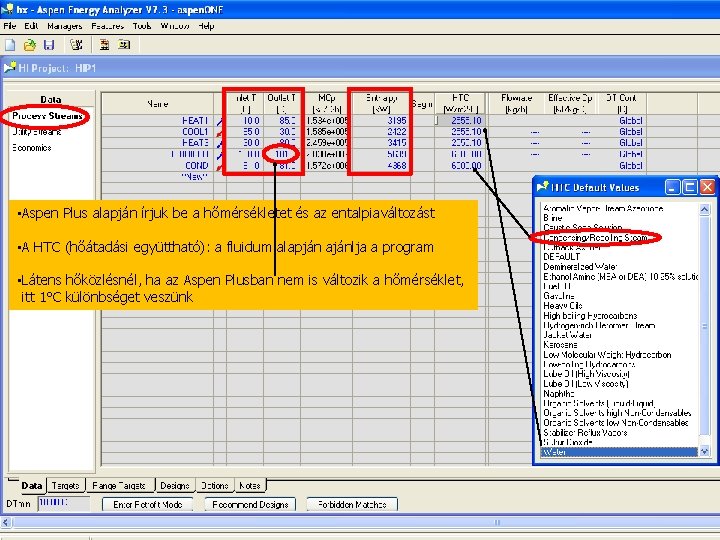Switch to the Designs tab
This screenshot has height=540, width=720.
tap(175, 485)
